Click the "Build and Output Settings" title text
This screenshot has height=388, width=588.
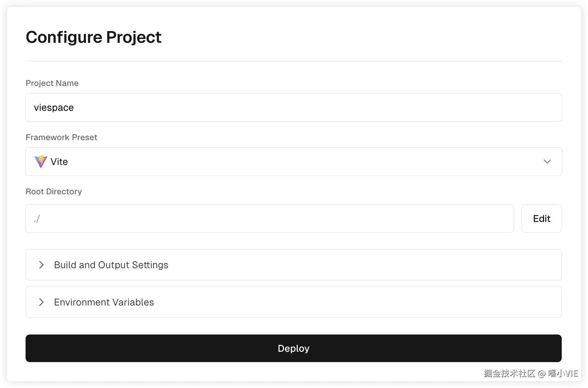point(111,265)
